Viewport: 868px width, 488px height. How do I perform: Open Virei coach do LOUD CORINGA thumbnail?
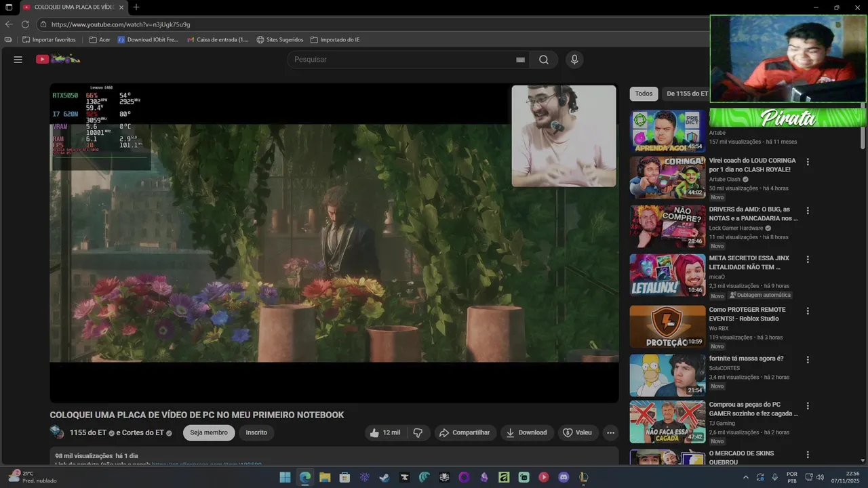point(667,178)
